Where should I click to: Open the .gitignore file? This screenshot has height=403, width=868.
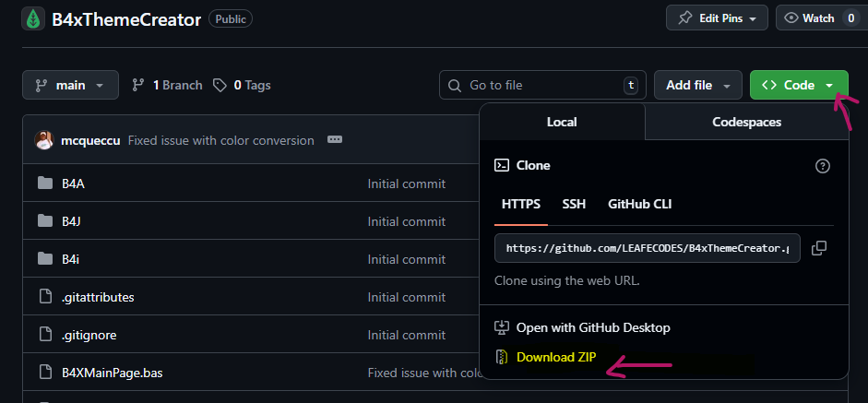(x=89, y=335)
